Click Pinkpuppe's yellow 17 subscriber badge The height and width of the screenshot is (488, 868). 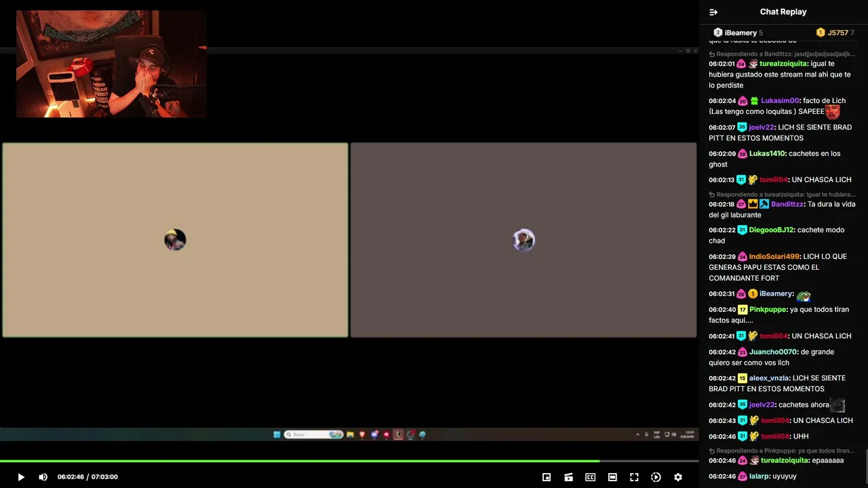(x=743, y=310)
